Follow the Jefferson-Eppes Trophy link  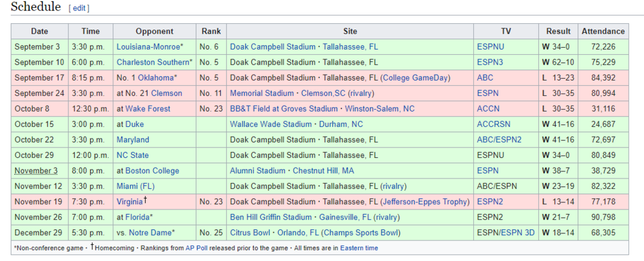click(425, 202)
